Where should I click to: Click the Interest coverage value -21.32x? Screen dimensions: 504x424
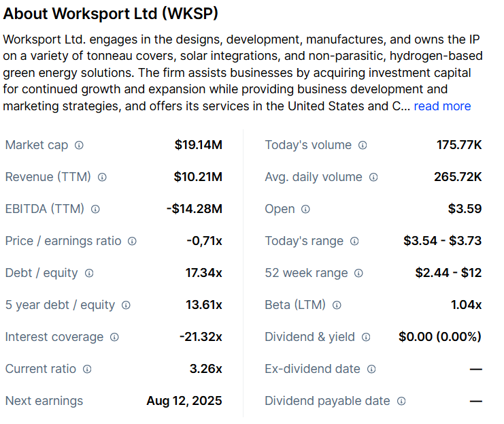(201, 337)
